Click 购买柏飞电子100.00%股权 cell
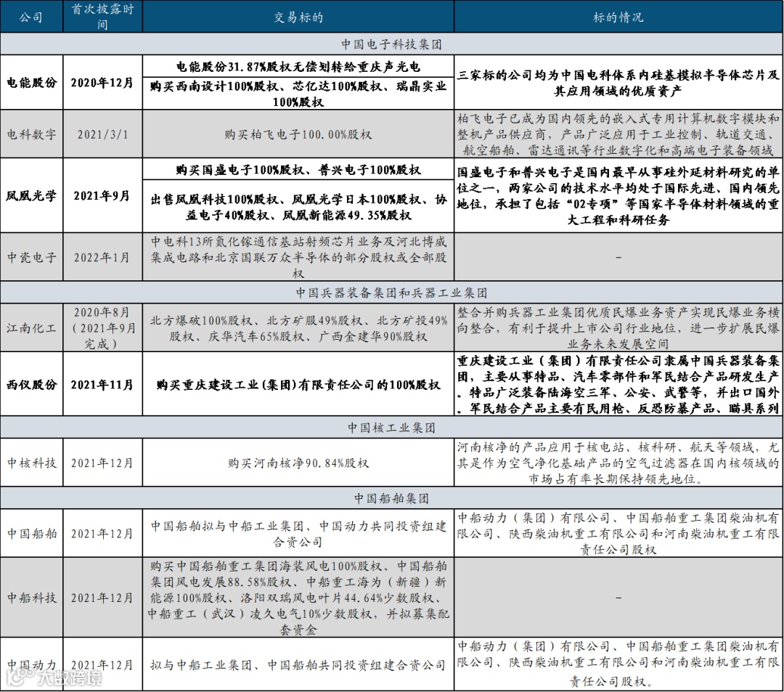The height and width of the screenshot is (692, 784). [298, 134]
